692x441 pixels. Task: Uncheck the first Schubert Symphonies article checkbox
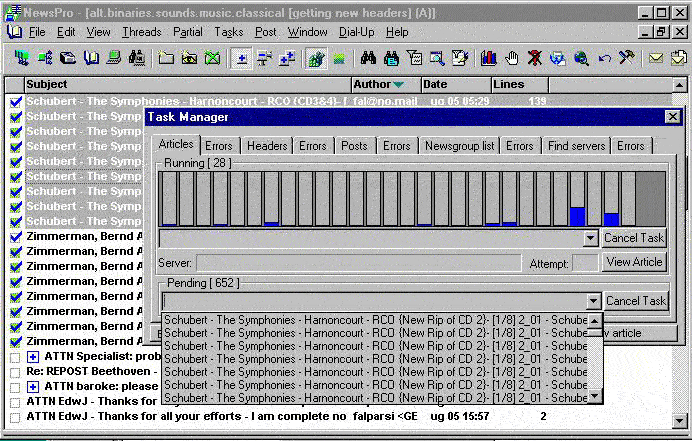tap(15, 102)
